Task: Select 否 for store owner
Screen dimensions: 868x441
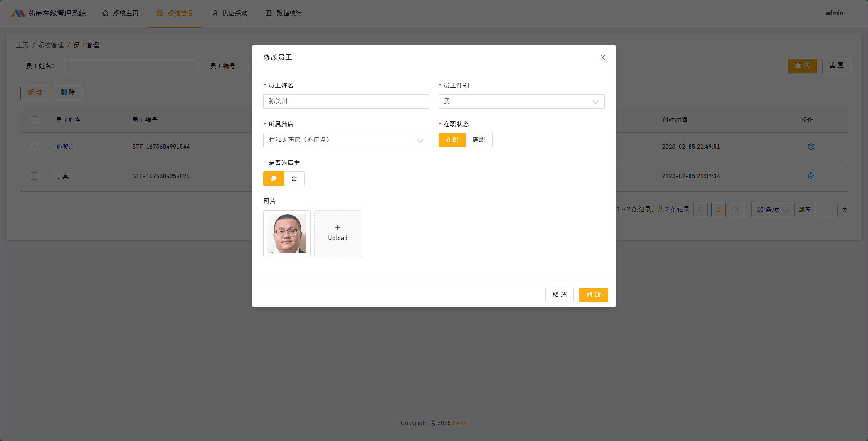Action: pyautogui.click(x=294, y=179)
